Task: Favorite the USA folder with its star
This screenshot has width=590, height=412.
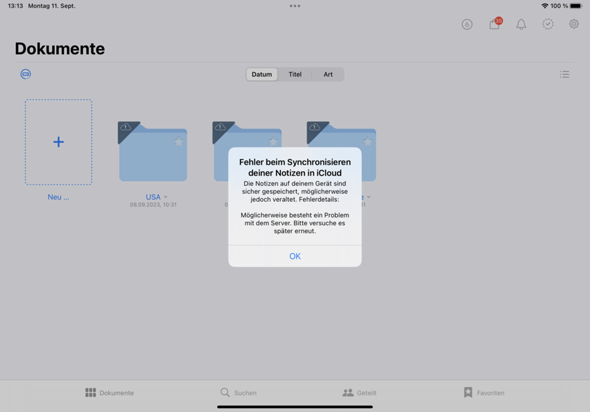Action: (x=178, y=141)
